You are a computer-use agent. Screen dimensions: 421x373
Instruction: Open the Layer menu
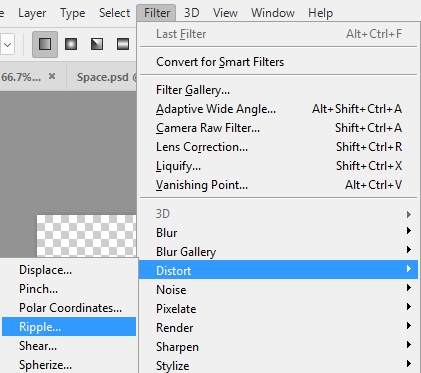[32, 13]
